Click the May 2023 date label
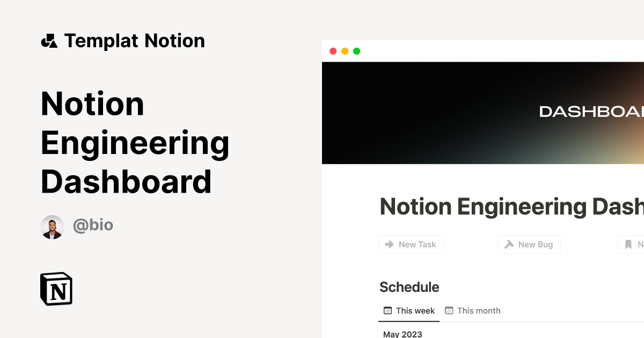 pyautogui.click(x=401, y=334)
